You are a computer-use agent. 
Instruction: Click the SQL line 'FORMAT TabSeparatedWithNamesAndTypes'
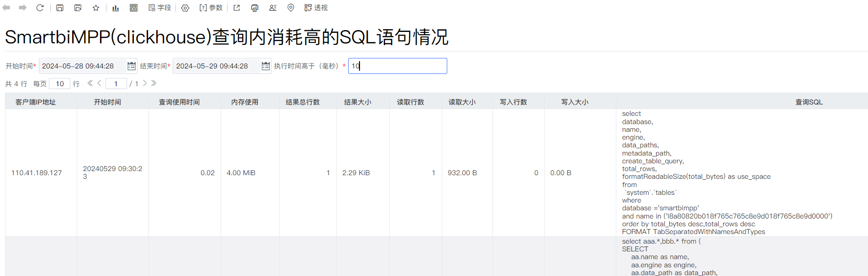point(693,232)
